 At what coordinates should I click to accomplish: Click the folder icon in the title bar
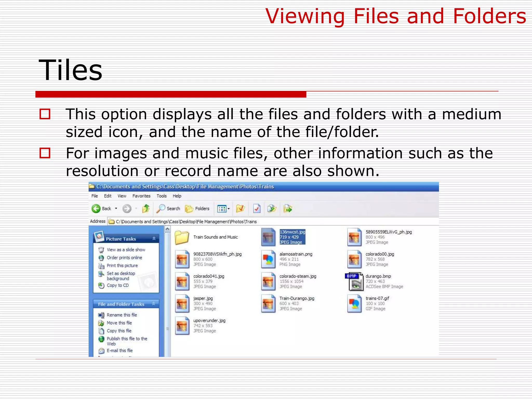tap(92, 186)
